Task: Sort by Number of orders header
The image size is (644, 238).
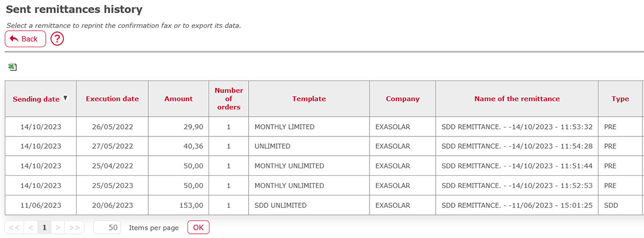Action: [x=229, y=99]
